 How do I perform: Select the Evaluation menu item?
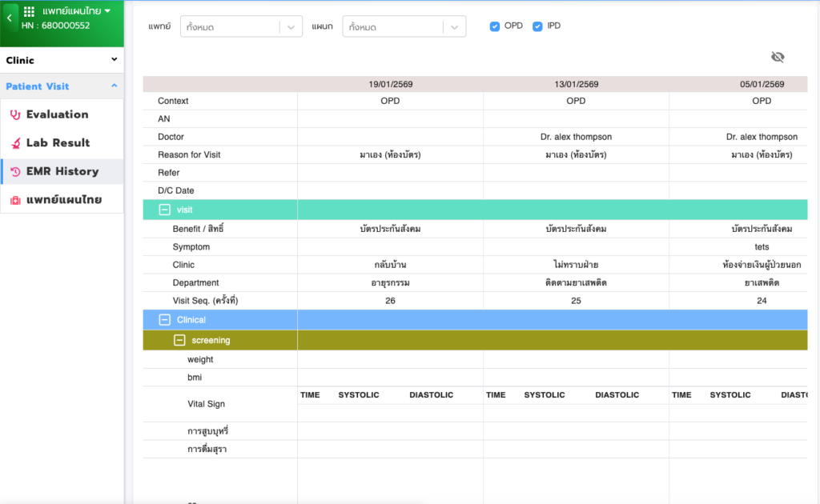pyautogui.click(x=57, y=114)
